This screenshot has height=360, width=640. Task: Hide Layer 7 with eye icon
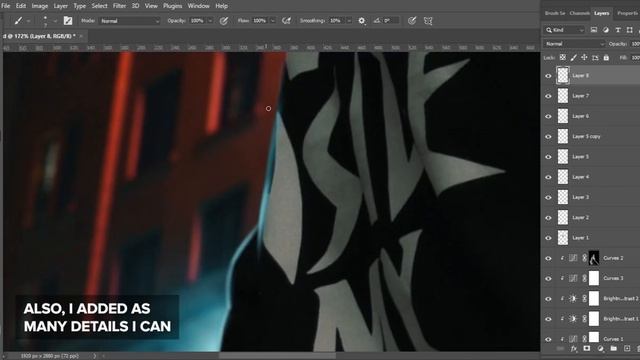point(548,96)
